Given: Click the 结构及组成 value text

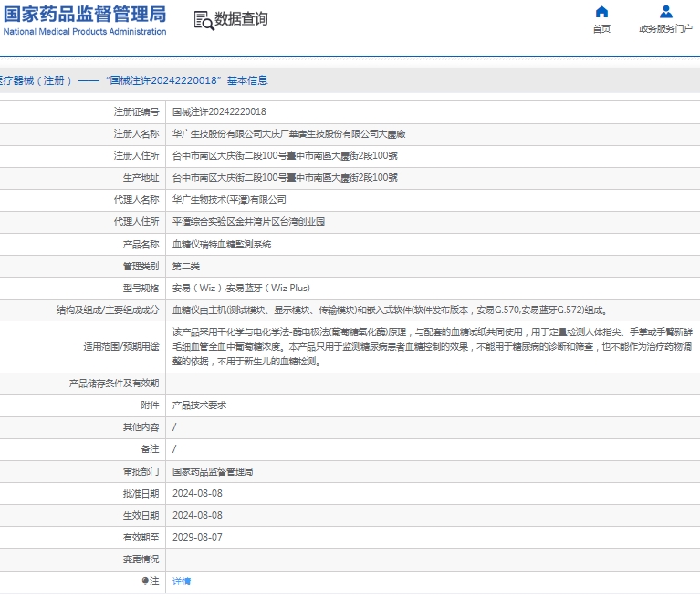Looking at the screenshot, I should [390, 310].
